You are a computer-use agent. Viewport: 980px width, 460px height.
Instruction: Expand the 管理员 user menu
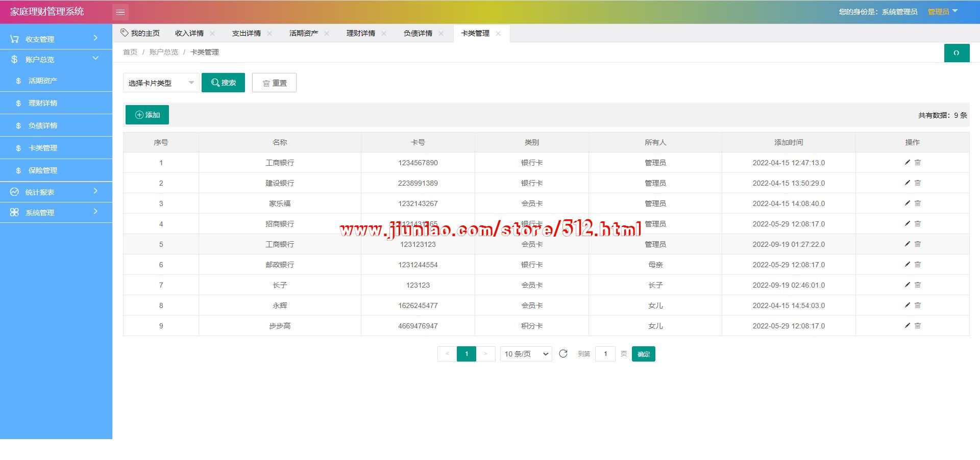tap(942, 12)
